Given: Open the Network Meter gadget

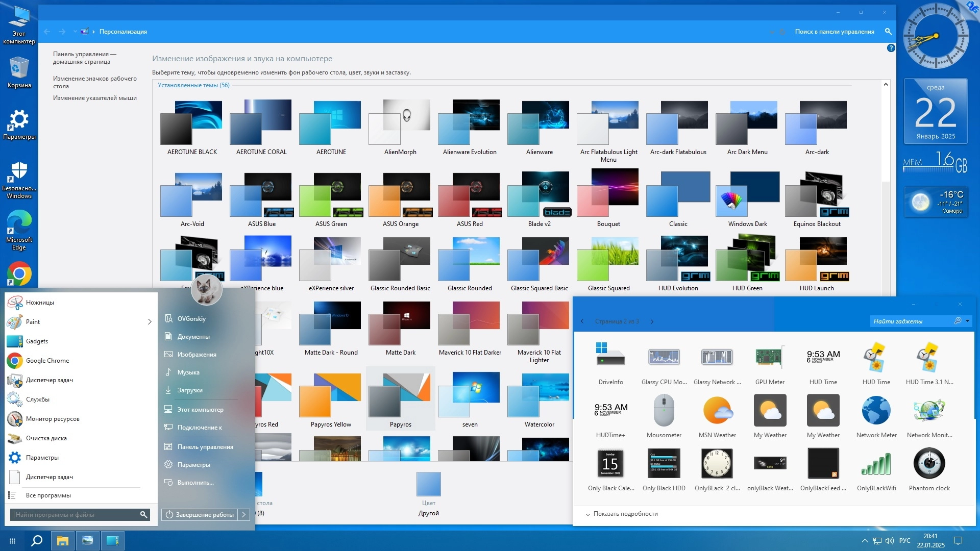Looking at the screenshot, I should click(876, 411).
